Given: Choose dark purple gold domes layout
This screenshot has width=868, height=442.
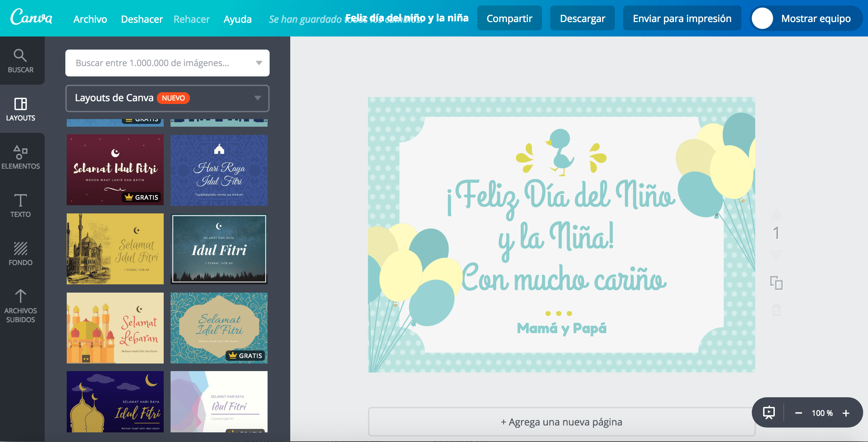Looking at the screenshot, I should coord(115,402).
